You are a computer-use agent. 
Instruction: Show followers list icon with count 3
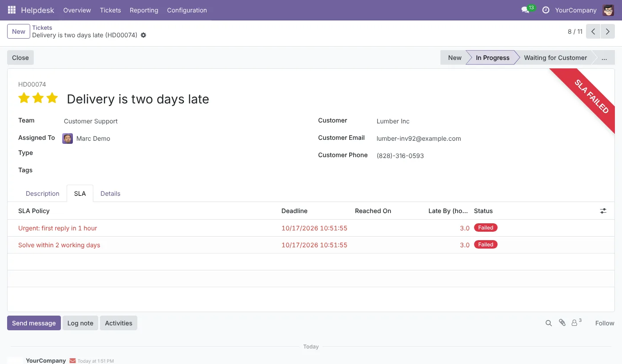(x=576, y=323)
